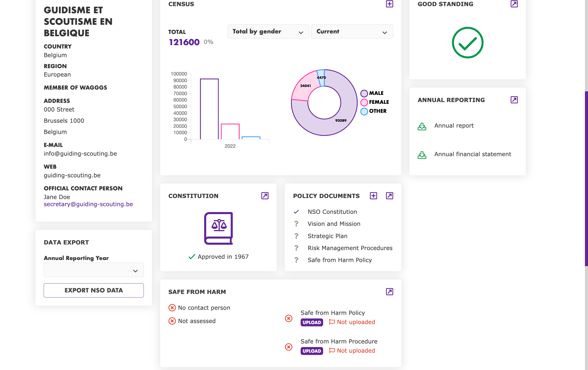Click red X beside No contact person

click(172, 308)
